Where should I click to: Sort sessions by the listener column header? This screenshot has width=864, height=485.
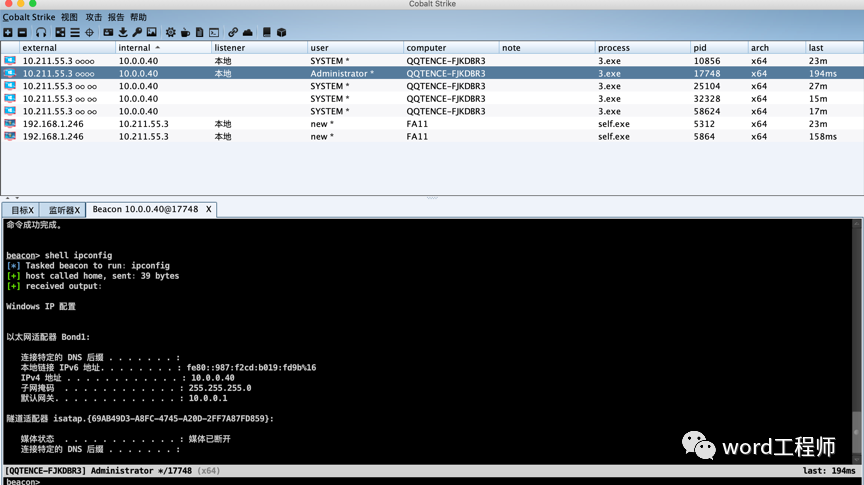(259, 48)
